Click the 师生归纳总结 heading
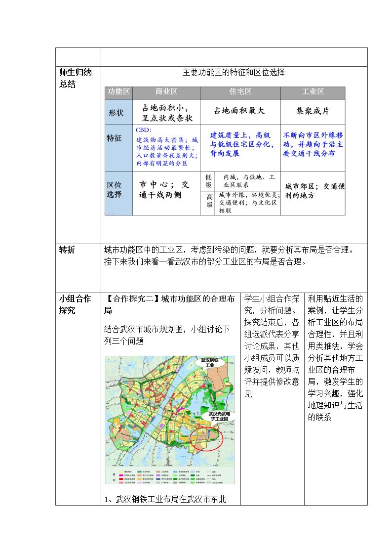The height and width of the screenshot is (555, 392). 75,78
